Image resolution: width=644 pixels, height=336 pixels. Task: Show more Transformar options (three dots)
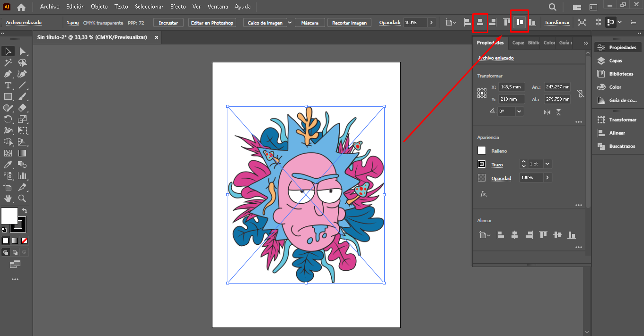578,122
